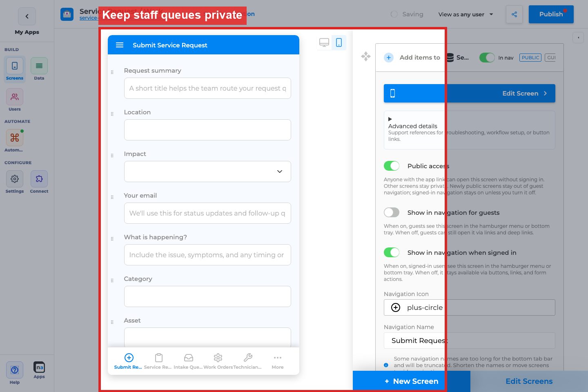The width and height of the screenshot is (588, 392).
Task: Open the Automations section
Action: (x=15, y=141)
